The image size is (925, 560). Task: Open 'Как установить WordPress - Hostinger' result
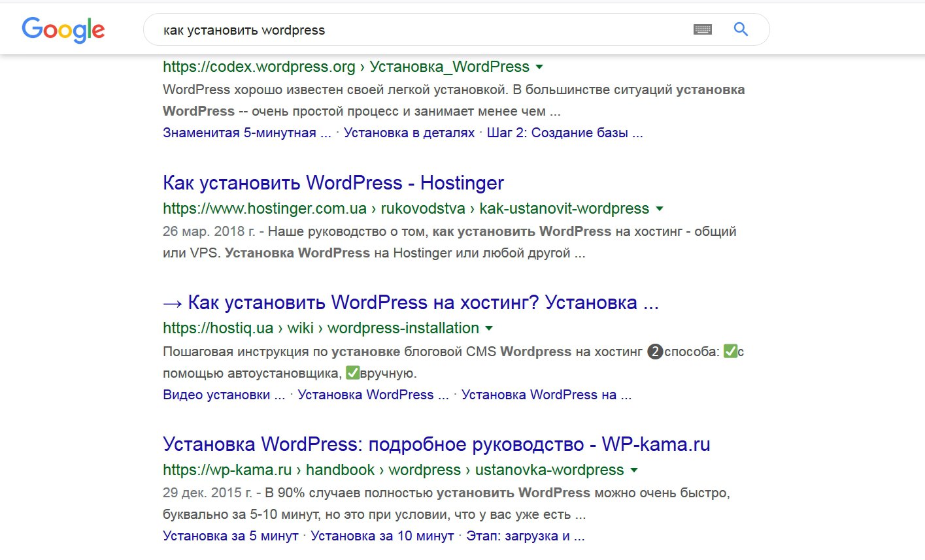pyautogui.click(x=333, y=183)
